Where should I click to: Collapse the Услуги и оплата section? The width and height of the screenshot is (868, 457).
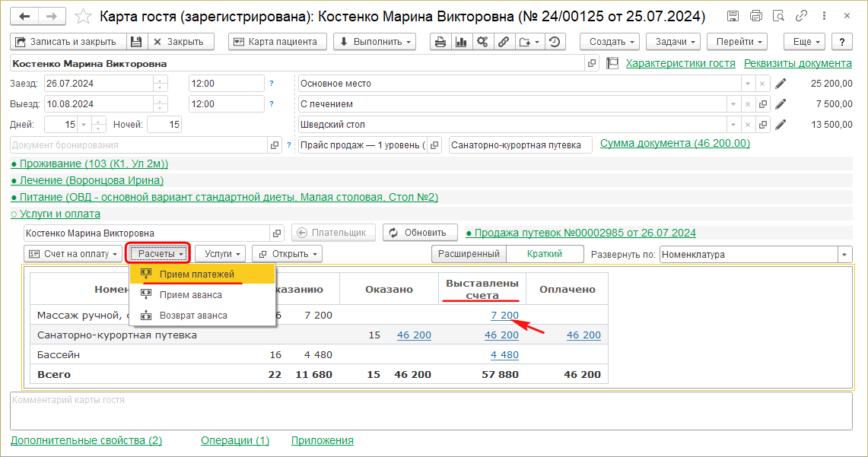coord(55,214)
